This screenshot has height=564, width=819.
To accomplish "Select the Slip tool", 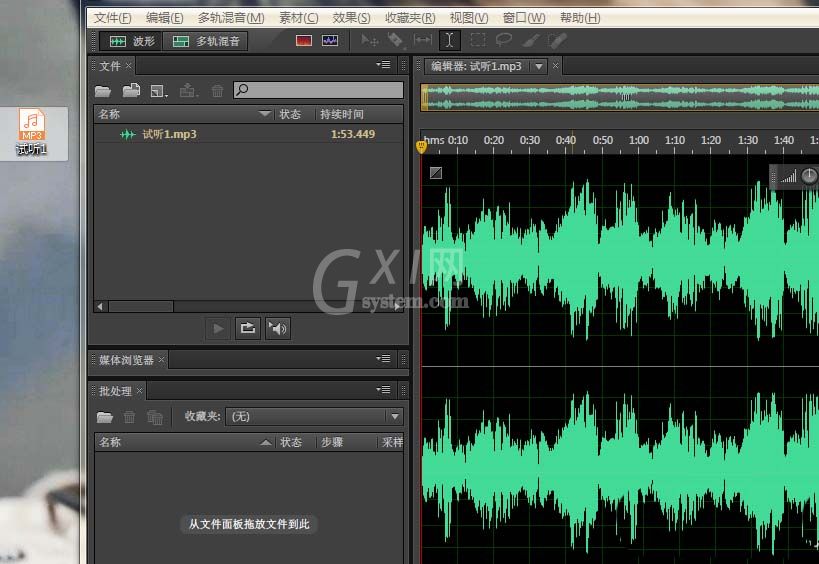I will coord(423,40).
